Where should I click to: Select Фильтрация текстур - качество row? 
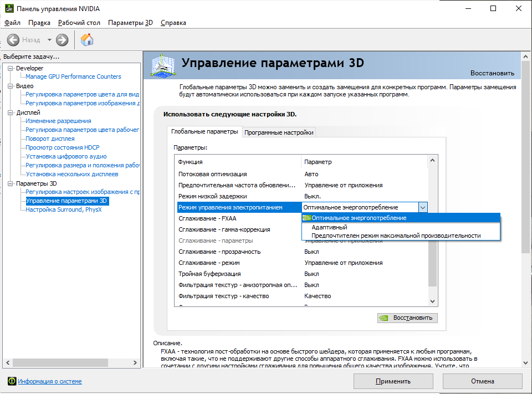[x=302, y=296]
